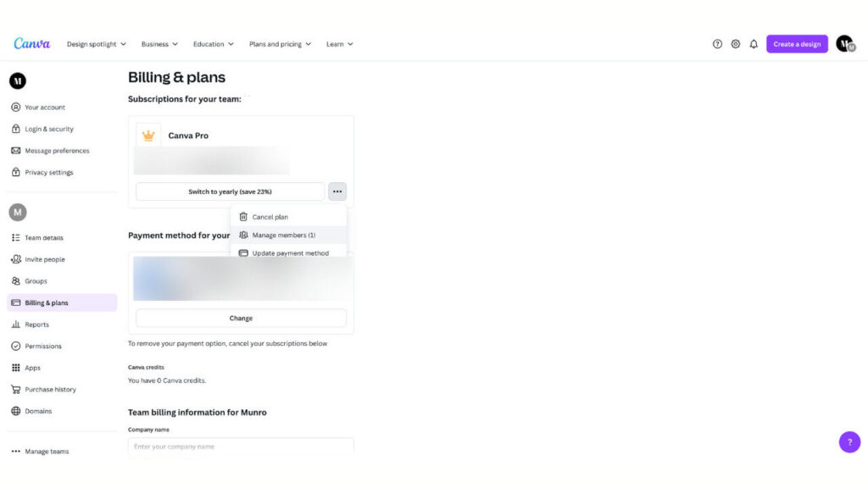The height and width of the screenshot is (488, 868).
Task: Show notifications via the bell icon
Action: coord(754,44)
